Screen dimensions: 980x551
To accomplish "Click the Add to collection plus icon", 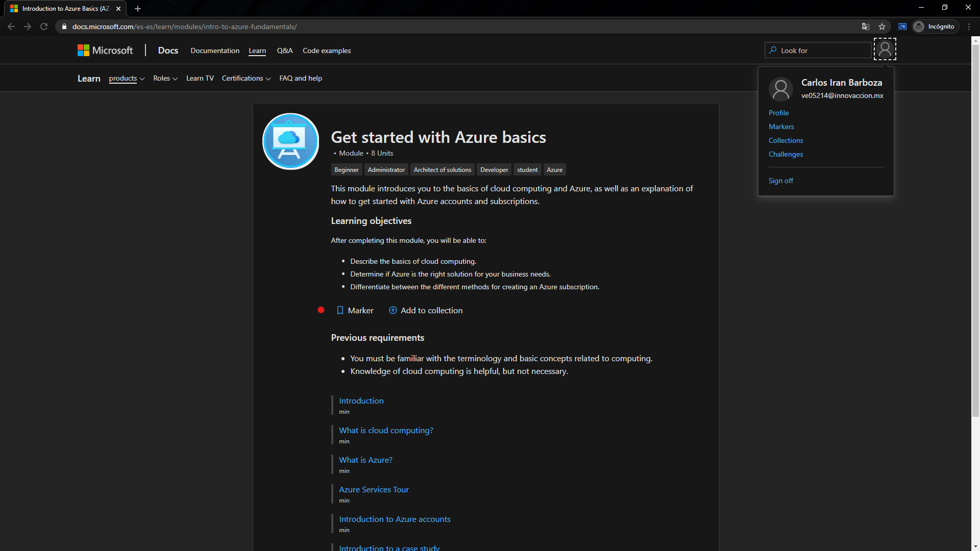I will tap(393, 310).
